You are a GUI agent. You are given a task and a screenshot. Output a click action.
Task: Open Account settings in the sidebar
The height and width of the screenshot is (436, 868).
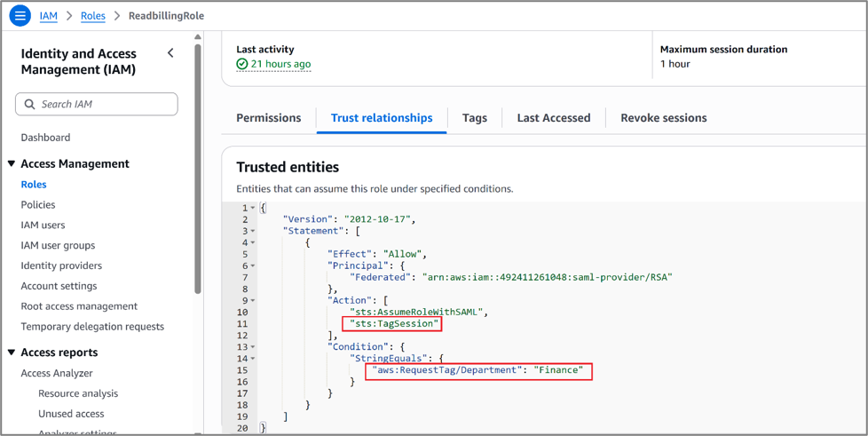59,286
